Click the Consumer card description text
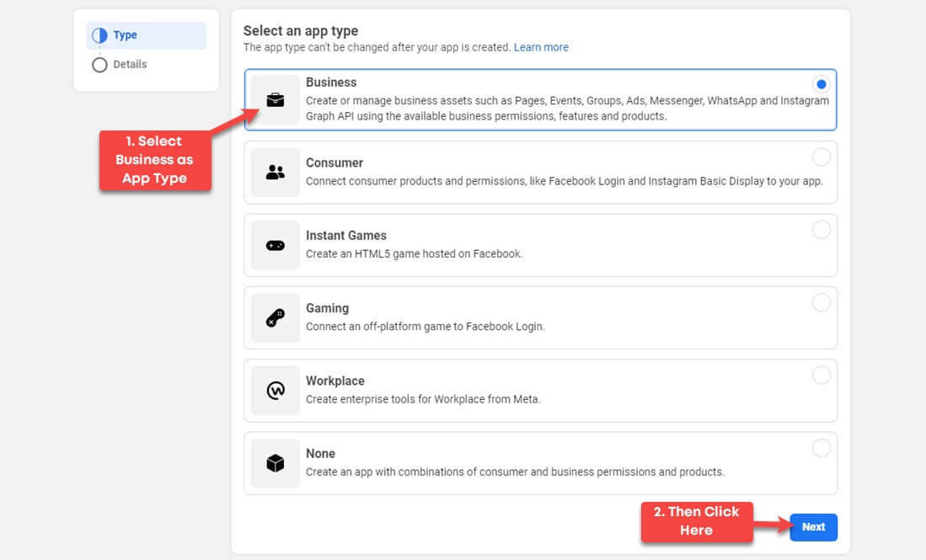This screenshot has width=926, height=560. pyautogui.click(x=564, y=181)
